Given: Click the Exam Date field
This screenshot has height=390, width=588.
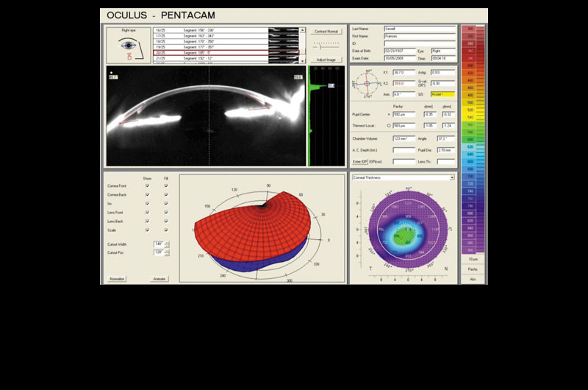Looking at the screenshot, I should coord(400,59).
